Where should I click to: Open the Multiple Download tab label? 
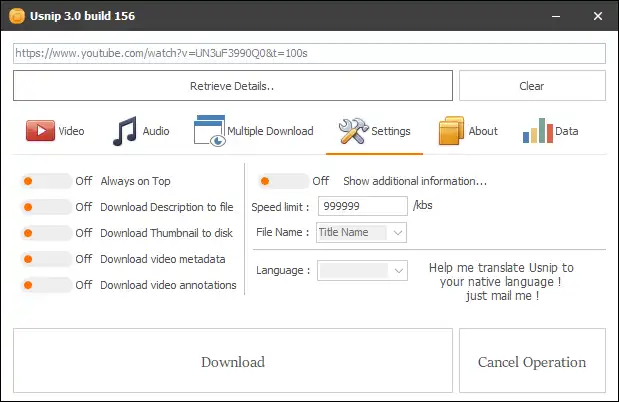[x=270, y=131]
